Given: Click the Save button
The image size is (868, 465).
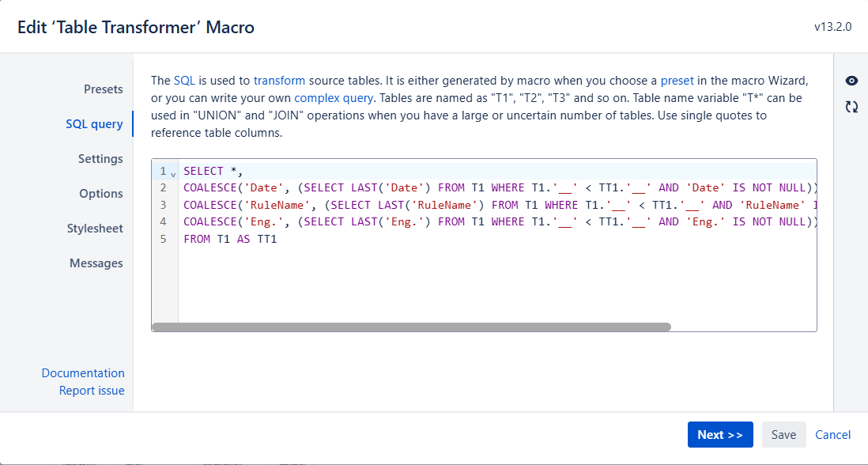Looking at the screenshot, I should 783,435.
